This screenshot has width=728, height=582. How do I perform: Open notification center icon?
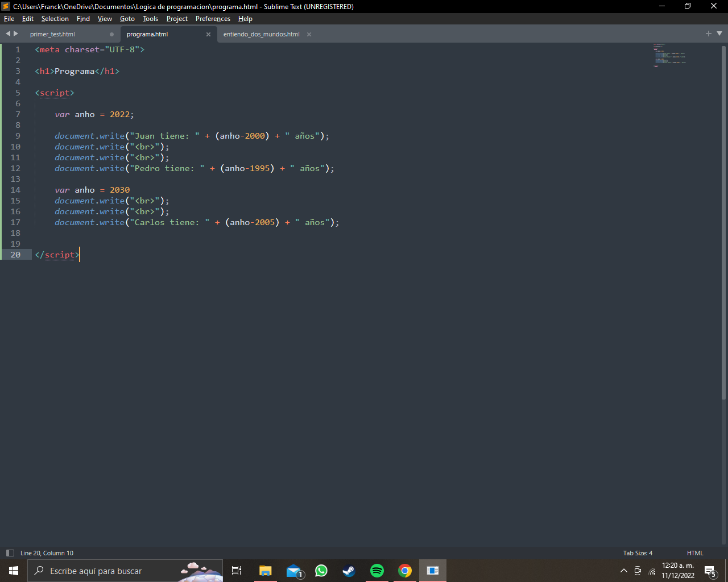(x=710, y=571)
